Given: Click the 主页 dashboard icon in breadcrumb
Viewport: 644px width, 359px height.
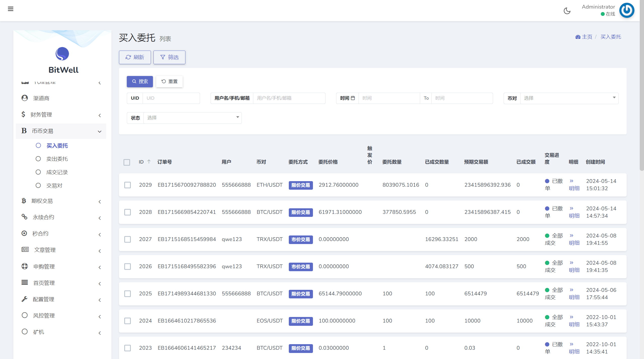Looking at the screenshot, I should click(578, 37).
